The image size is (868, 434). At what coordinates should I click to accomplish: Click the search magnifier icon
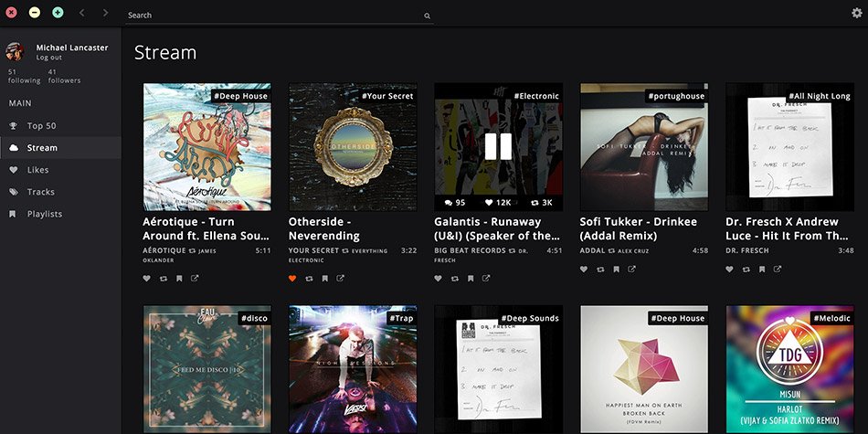(x=428, y=16)
